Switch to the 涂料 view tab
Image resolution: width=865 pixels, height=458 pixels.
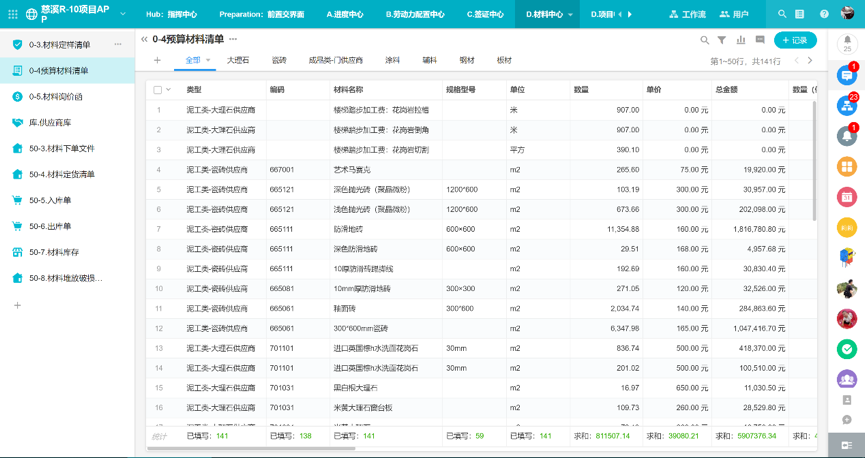point(392,60)
